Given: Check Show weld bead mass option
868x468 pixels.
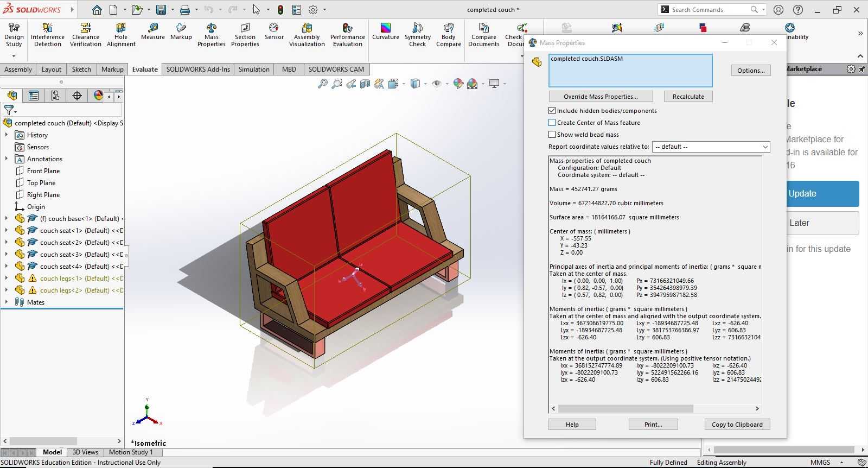Looking at the screenshot, I should tap(552, 135).
